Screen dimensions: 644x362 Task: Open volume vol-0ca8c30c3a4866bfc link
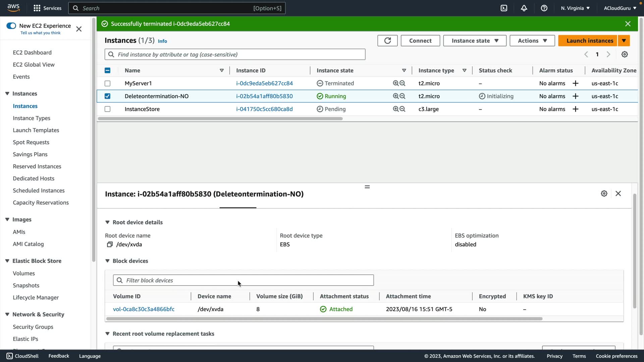(x=144, y=309)
